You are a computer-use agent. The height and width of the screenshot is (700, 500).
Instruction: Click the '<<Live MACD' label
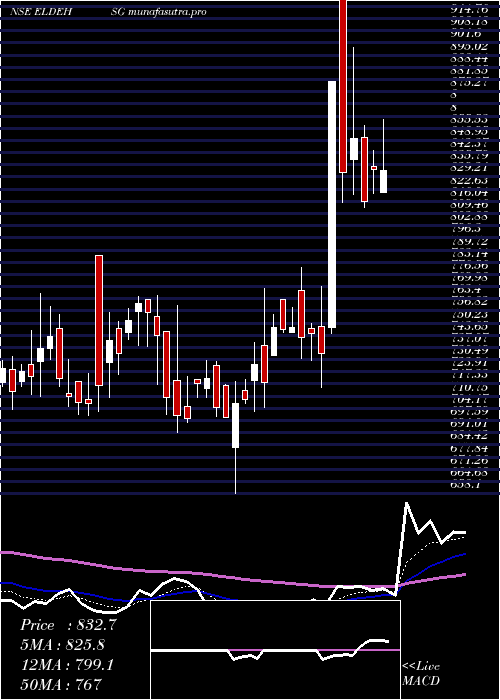click(421, 673)
